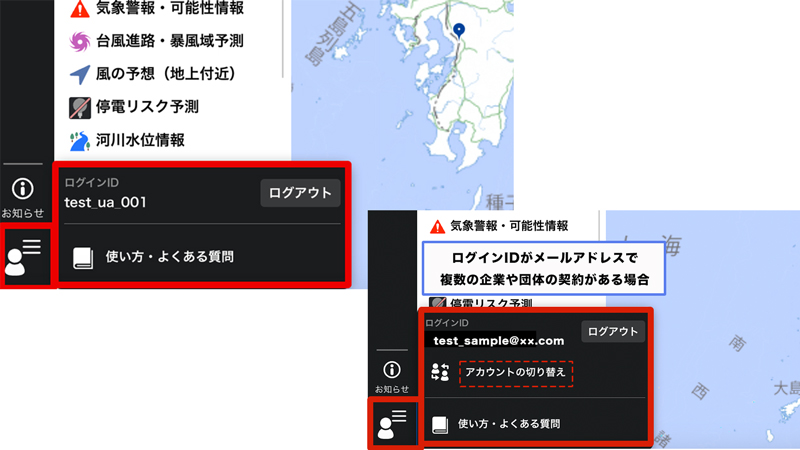Click the お知らせ info icon in right sidebar

click(x=392, y=369)
